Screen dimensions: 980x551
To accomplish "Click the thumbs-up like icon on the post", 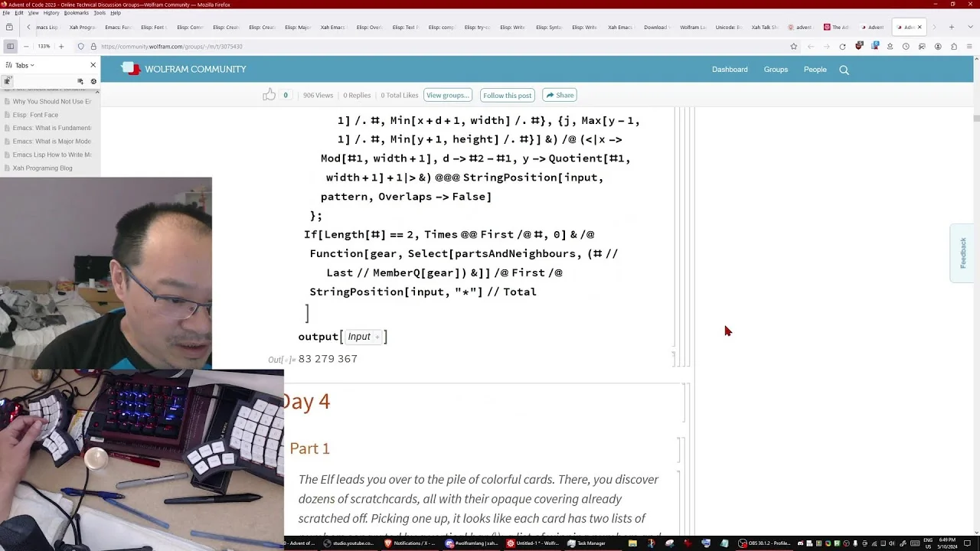I will pos(269,95).
